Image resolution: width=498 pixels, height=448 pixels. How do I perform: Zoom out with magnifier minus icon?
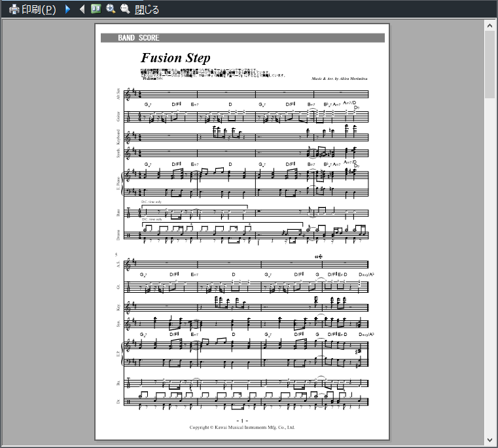click(x=125, y=9)
